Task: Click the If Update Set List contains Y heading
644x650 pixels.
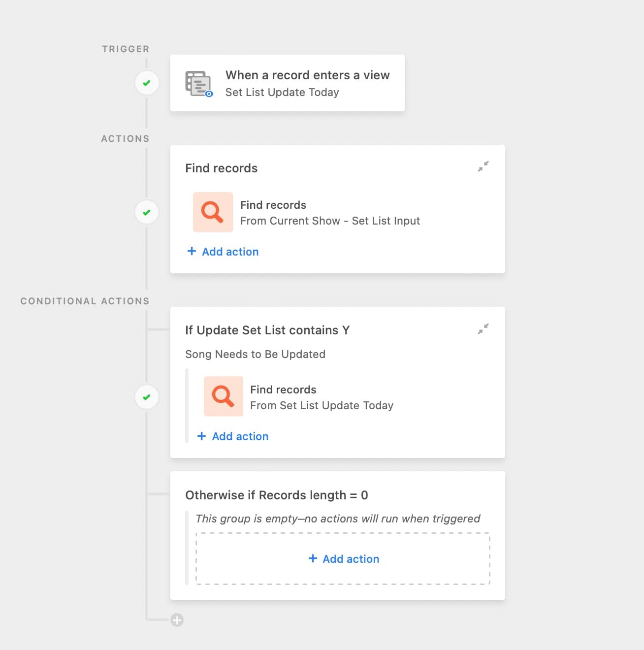Action: (x=267, y=330)
